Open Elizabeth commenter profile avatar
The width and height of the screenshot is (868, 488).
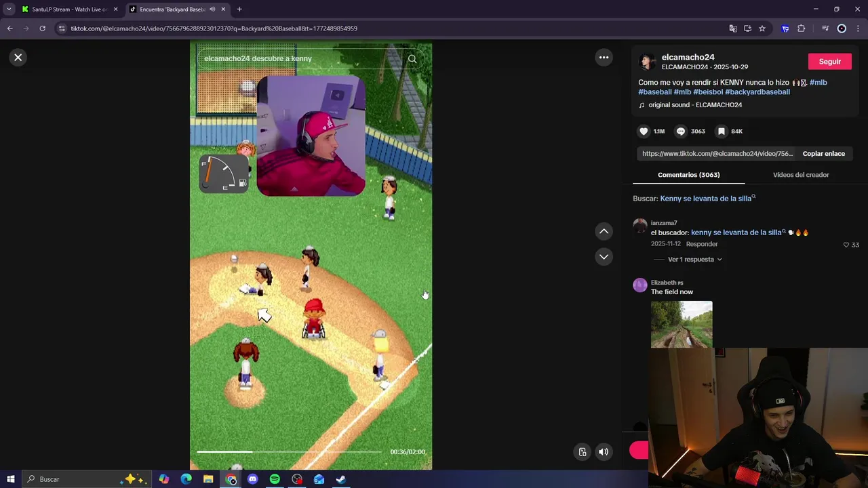coord(639,285)
